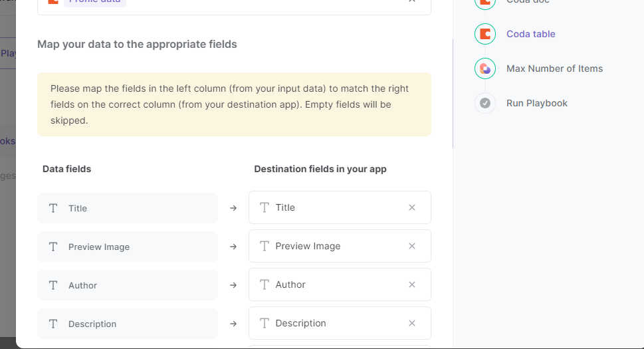Image resolution: width=644 pixels, height=349 pixels.
Task: Open the Description destination field dropdown
Action: coord(340,323)
